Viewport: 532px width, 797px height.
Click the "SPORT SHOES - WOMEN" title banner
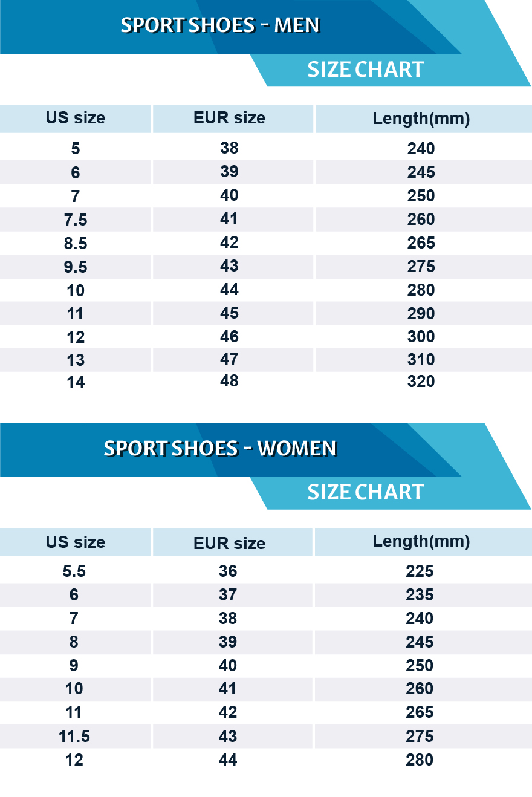point(220,448)
